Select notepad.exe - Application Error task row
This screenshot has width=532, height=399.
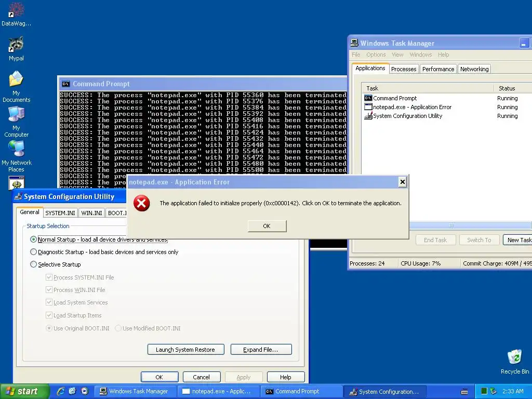tap(446, 107)
